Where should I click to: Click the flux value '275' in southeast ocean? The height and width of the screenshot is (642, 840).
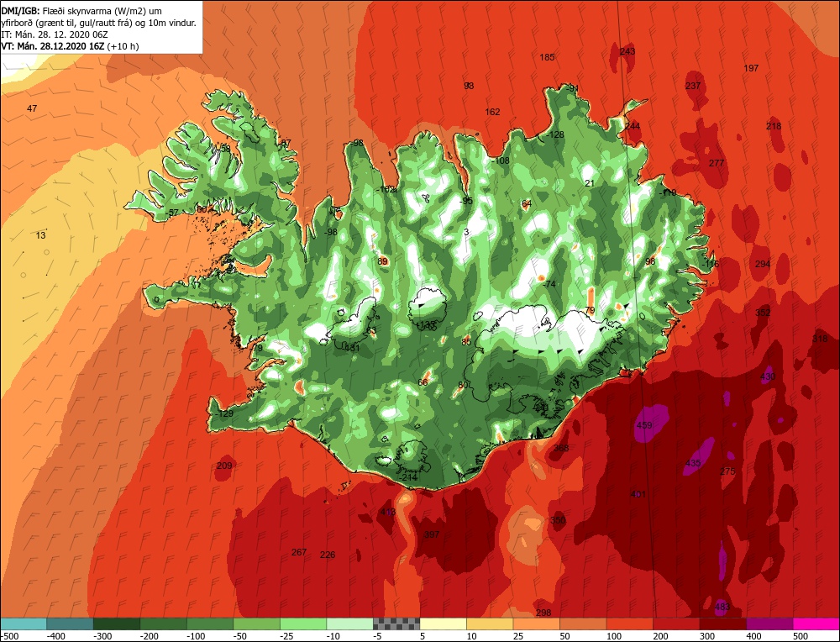pos(727,471)
